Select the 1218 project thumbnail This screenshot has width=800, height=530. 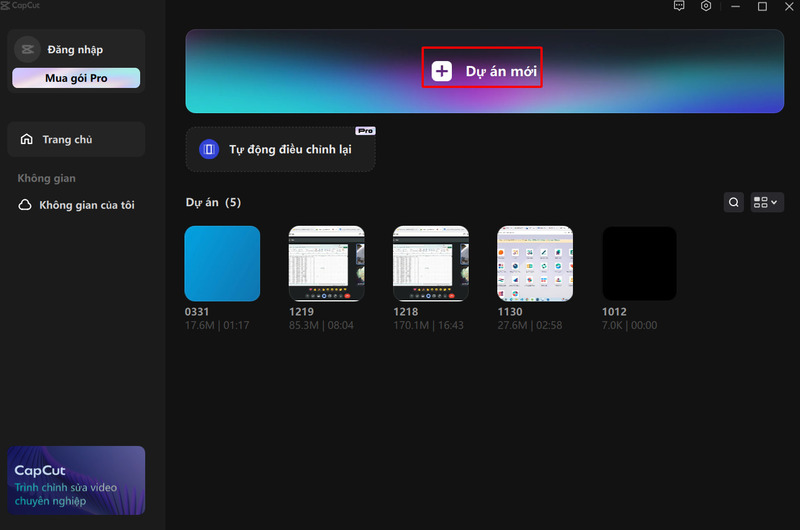point(430,263)
